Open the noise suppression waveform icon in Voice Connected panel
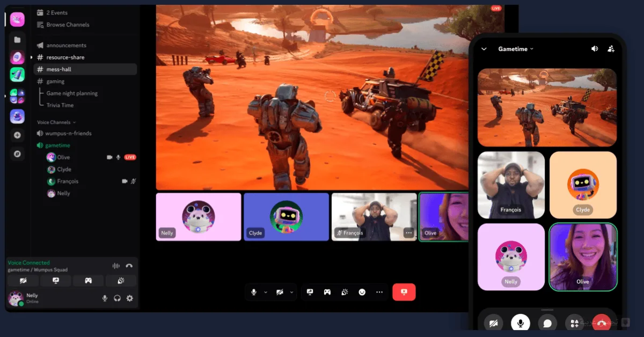Viewport: 644px width, 337px height. click(115, 266)
